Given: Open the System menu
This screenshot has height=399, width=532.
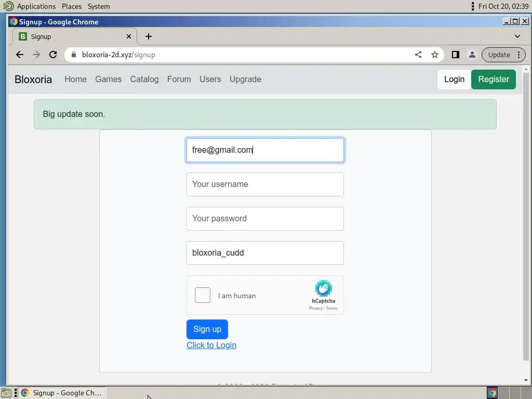Looking at the screenshot, I should tap(99, 6).
